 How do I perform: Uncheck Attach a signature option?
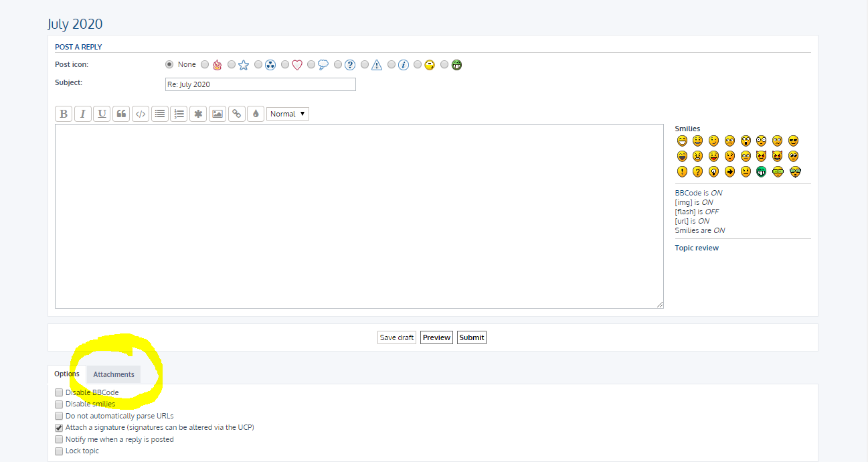coord(60,427)
